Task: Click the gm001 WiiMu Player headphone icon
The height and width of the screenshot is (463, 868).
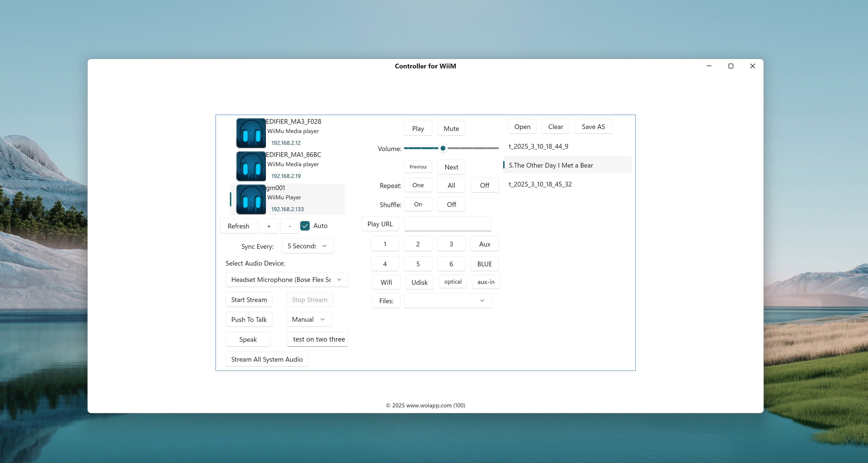Action: (x=251, y=199)
